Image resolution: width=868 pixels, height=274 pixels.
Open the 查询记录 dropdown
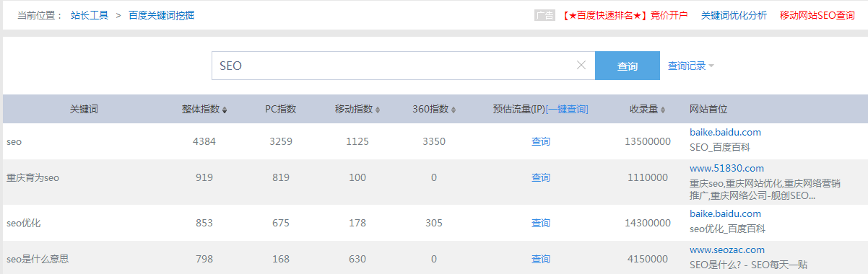[x=691, y=66]
